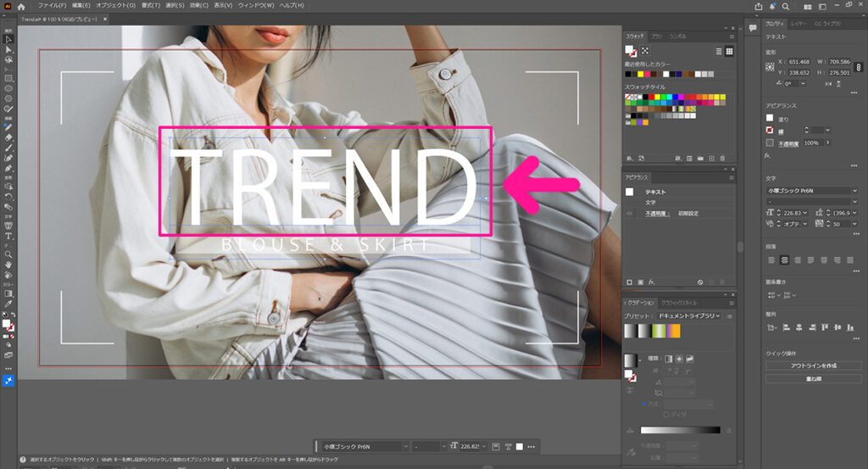
Task: Open the comments panel speech-bubble icon
Action: (753, 28)
